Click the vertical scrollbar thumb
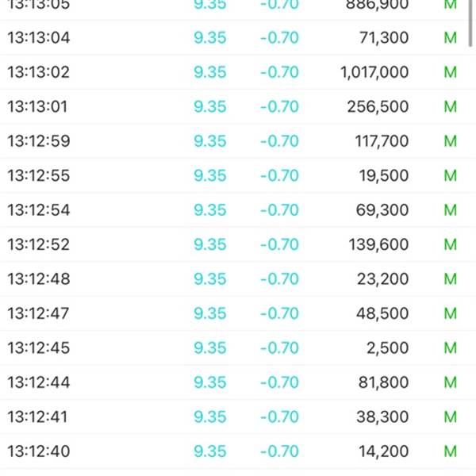Screen dimensions: 476x476 (470, 23)
